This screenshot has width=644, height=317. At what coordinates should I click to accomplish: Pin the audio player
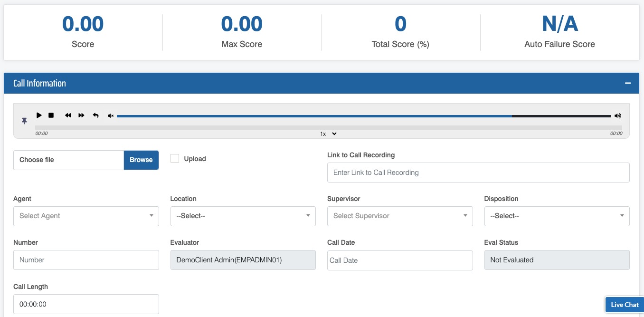(24, 121)
